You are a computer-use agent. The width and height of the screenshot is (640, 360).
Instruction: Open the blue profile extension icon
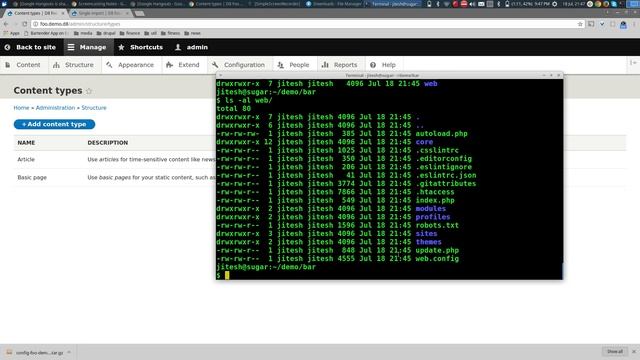click(x=623, y=25)
